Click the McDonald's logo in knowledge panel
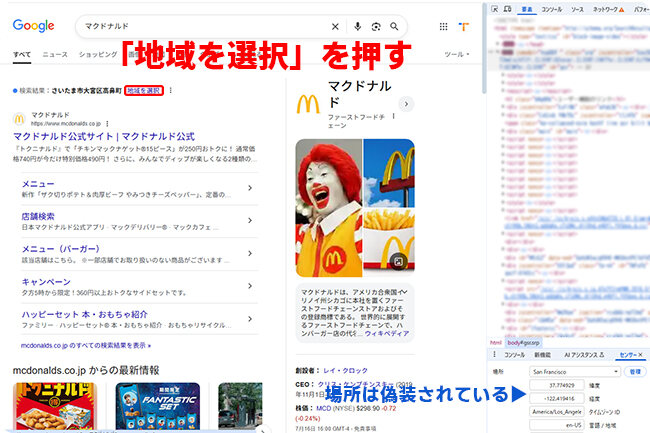This screenshot has width=650, height=433. 308,104
